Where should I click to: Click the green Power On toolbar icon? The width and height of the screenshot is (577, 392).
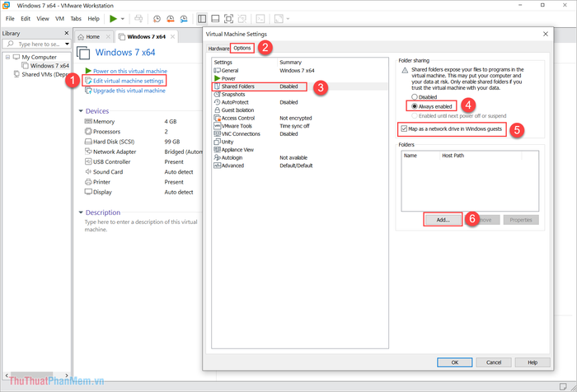coord(113,18)
